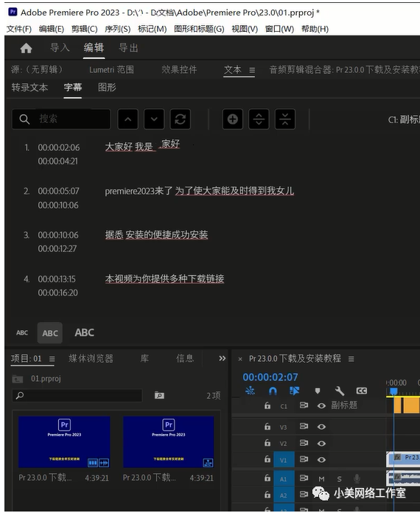Hide the C1 subtitle track output
This screenshot has width=420, height=513.
[x=321, y=405]
